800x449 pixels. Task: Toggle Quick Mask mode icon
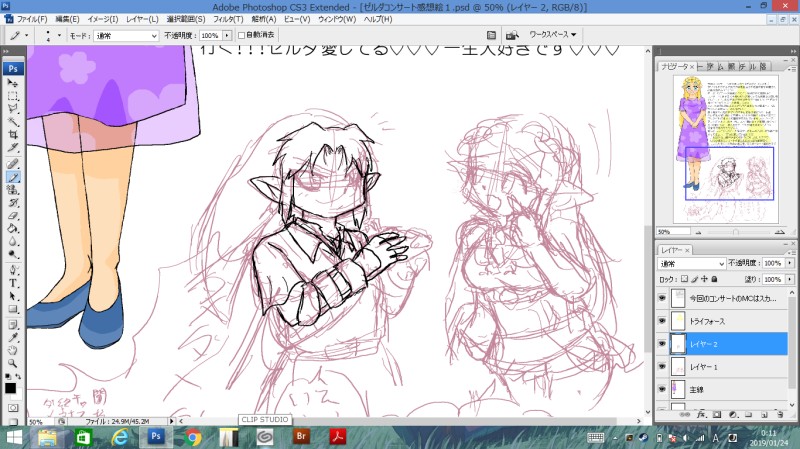point(13,408)
